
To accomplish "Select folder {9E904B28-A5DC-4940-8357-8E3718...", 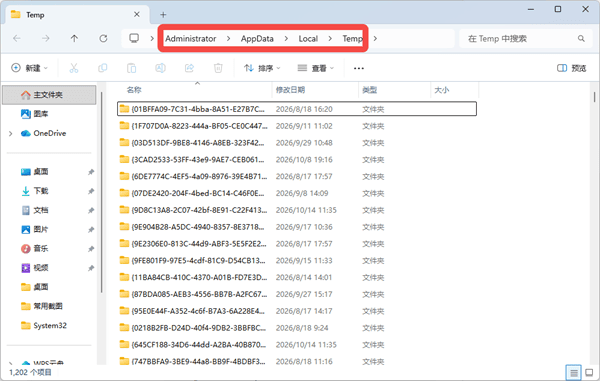I will pos(297,227).
